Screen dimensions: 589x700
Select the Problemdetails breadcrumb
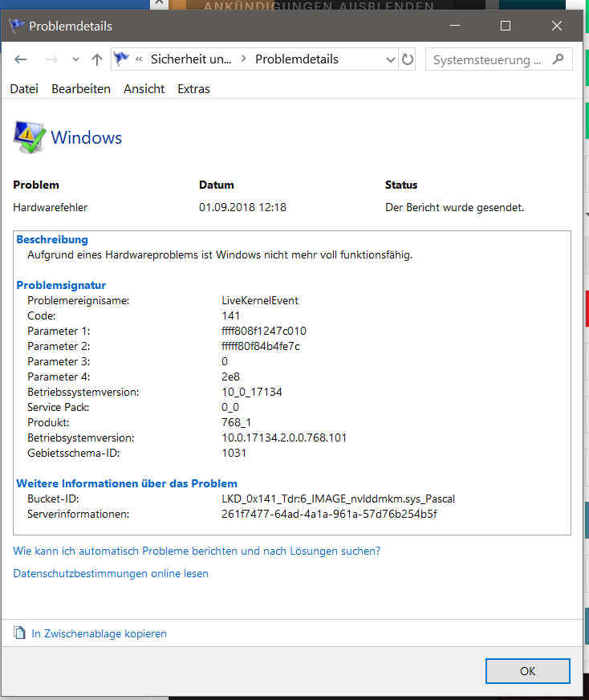[297, 59]
